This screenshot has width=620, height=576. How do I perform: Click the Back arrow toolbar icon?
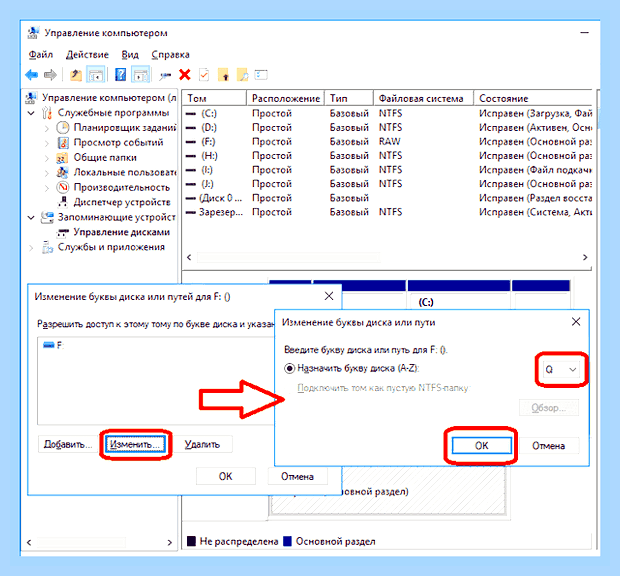click(x=32, y=75)
